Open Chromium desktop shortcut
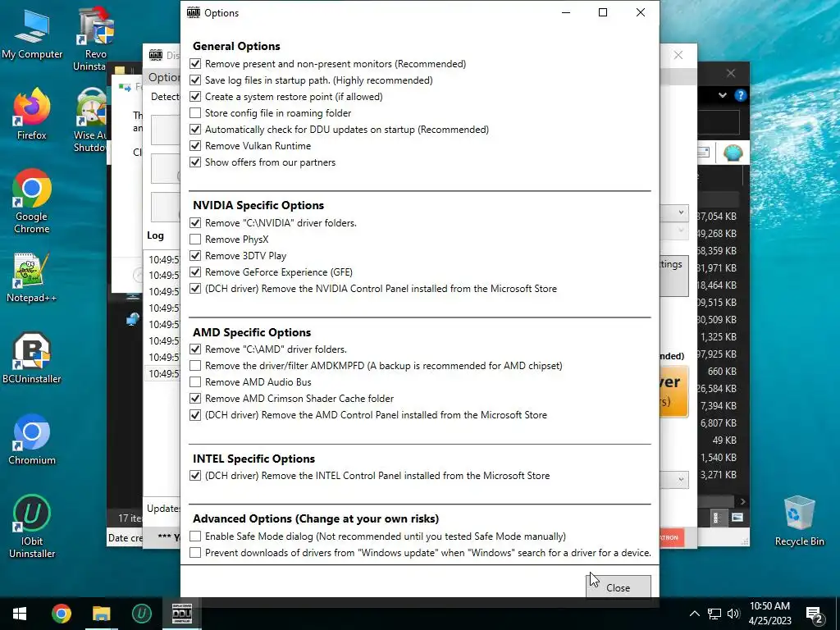The height and width of the screenshot is (630, 840). pyautogui.click(x=32, y=440)
